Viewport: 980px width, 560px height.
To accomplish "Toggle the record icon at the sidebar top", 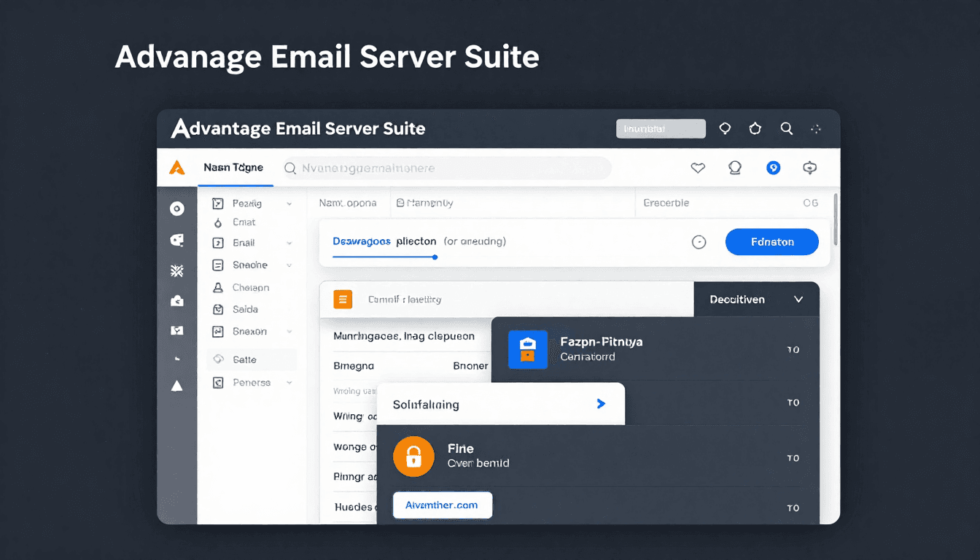I will [176, 208].
